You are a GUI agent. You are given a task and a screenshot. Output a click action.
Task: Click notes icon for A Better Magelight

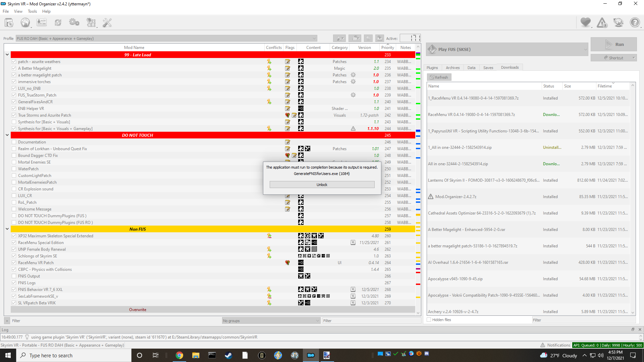(x=287, y=68)
